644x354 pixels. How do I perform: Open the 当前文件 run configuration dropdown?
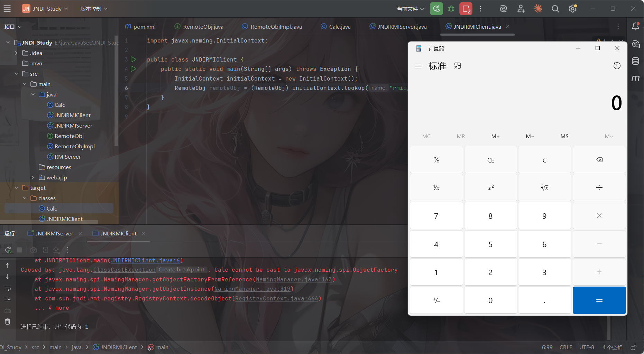point(410,9)
